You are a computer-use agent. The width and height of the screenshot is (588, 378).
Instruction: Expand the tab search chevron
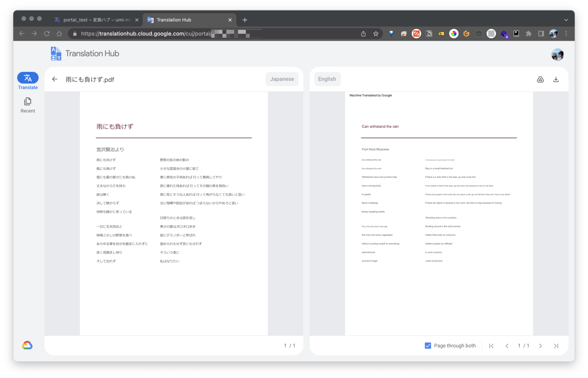[566, 20]
